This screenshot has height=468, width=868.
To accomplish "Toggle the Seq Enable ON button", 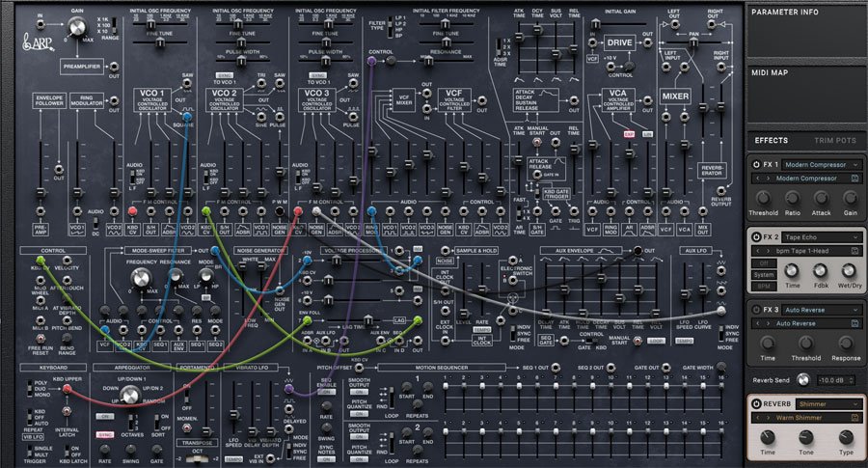I will pos(326,392).
